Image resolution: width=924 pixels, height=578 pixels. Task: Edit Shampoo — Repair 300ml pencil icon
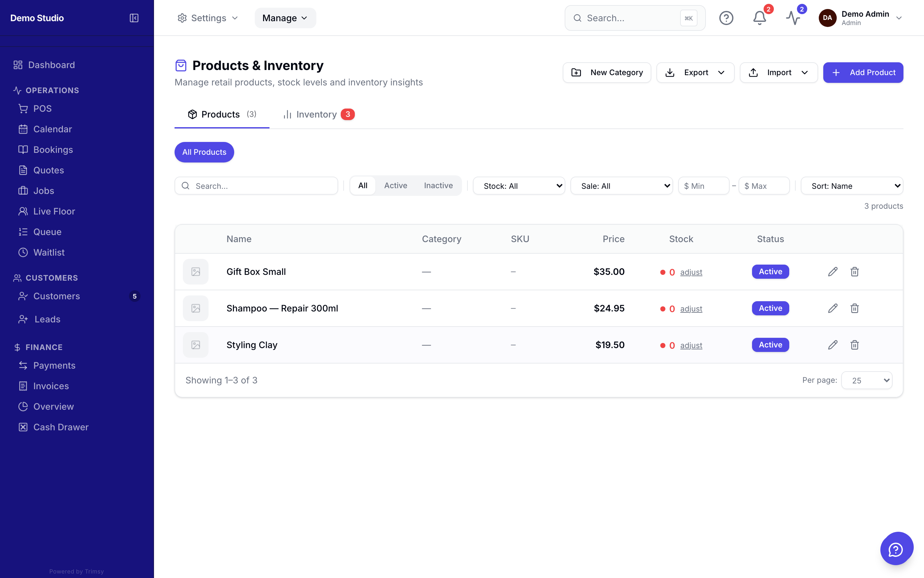833,308
